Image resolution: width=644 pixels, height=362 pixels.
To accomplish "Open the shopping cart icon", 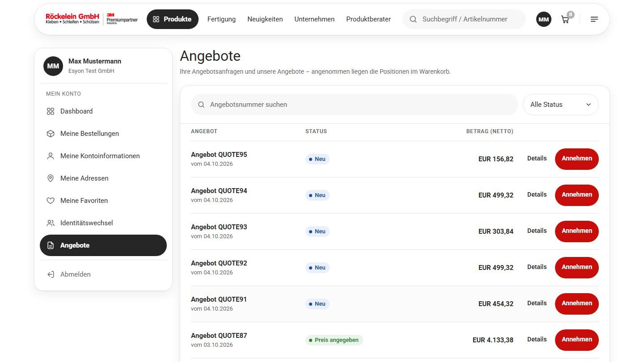I will tap(565, 19).
